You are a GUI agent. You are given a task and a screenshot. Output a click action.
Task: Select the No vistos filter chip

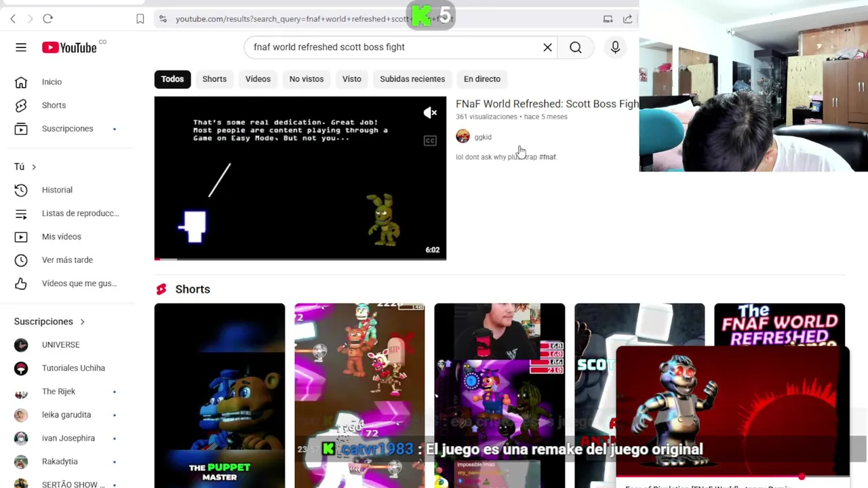pos(307,79)
